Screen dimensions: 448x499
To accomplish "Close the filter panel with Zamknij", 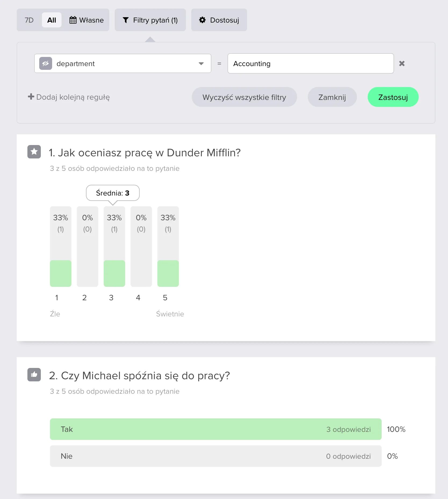I will (x=332, y=97).
